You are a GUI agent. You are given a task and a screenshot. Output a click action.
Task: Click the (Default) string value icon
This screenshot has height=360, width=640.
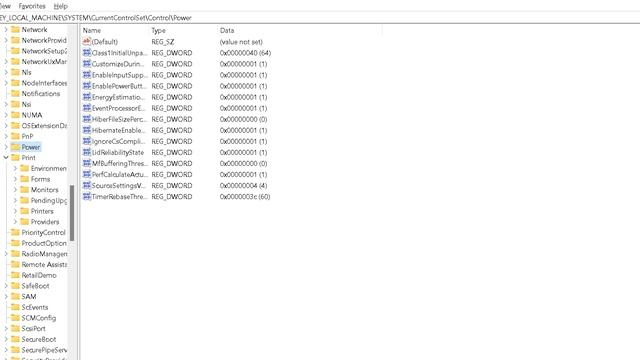pos(87,41)
